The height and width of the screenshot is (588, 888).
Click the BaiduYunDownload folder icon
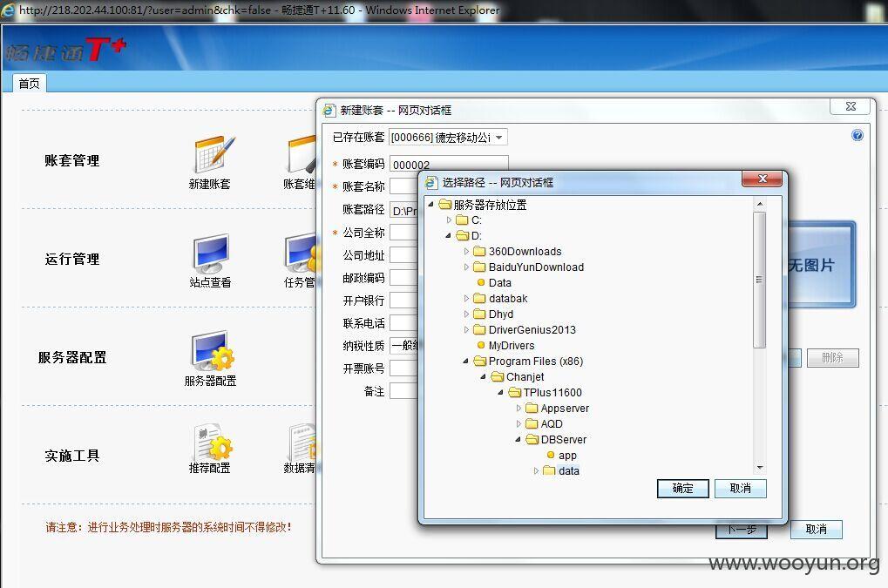[x=479, y=267]
